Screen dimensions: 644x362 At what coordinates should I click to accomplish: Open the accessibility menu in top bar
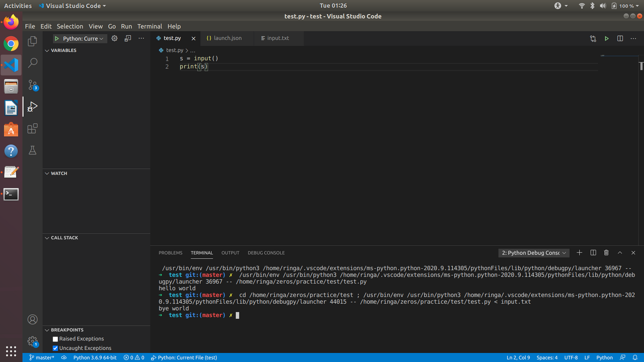[561, 6]
